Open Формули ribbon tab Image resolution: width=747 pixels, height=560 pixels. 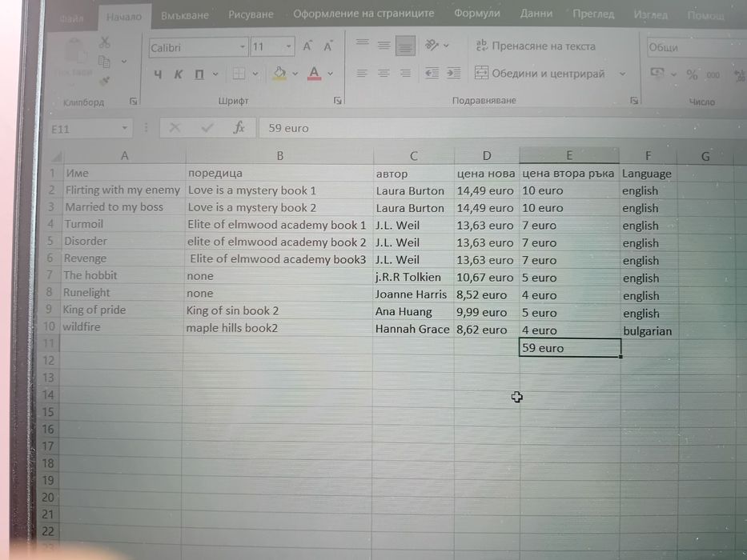[477, 14]
